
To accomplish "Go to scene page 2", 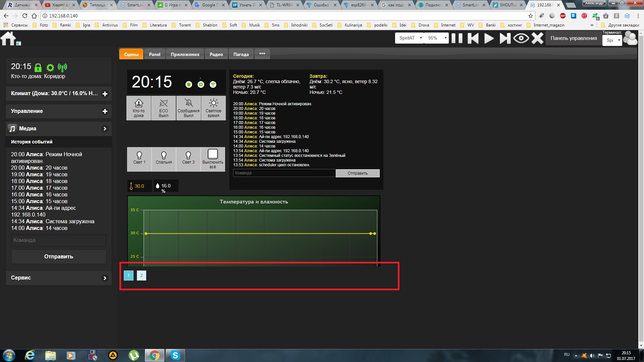I will pos(142,276).
